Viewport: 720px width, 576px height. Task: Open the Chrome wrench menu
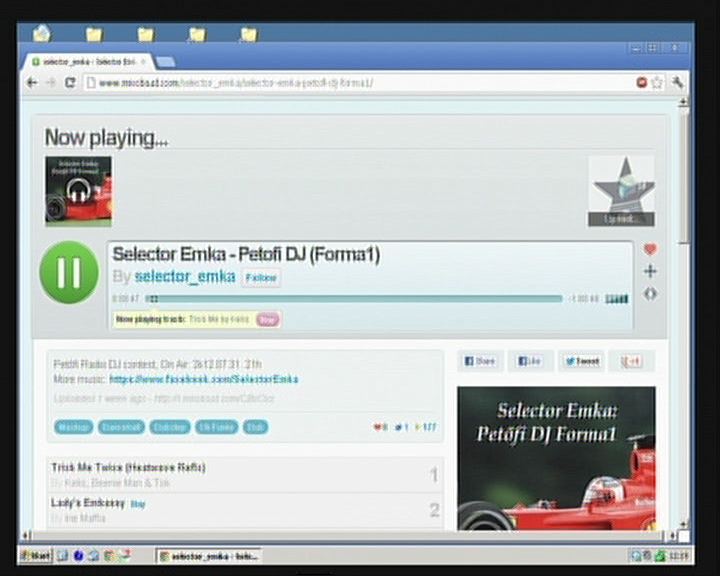tap(677, 83)
